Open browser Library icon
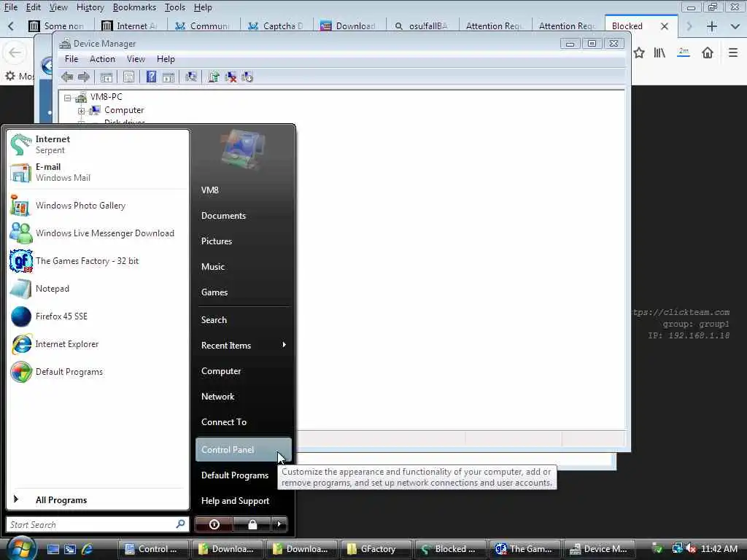The width and height of the screenshot is (747, 560). coord(659,52)
